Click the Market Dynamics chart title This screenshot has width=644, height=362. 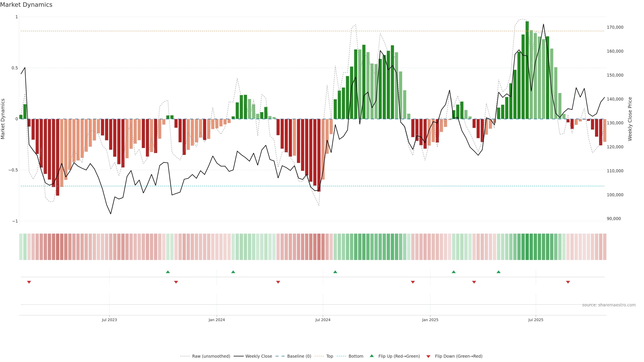(x=26, y=5)
